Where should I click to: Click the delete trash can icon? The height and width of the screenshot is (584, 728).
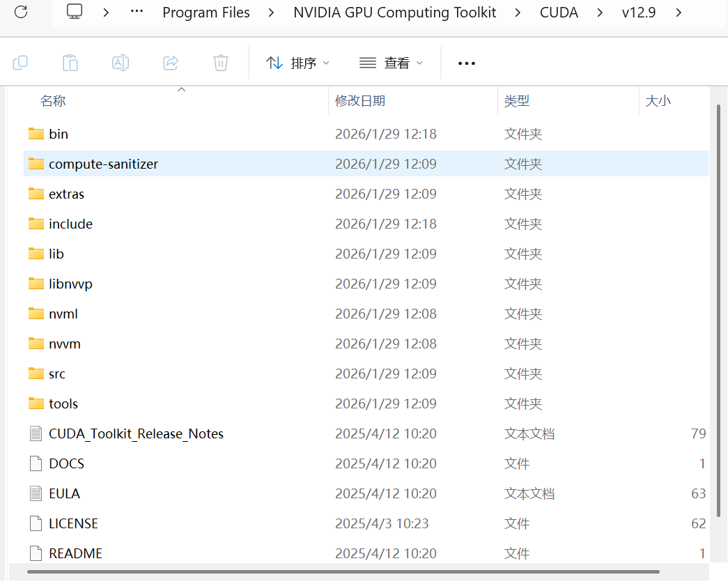click(220, 63)
